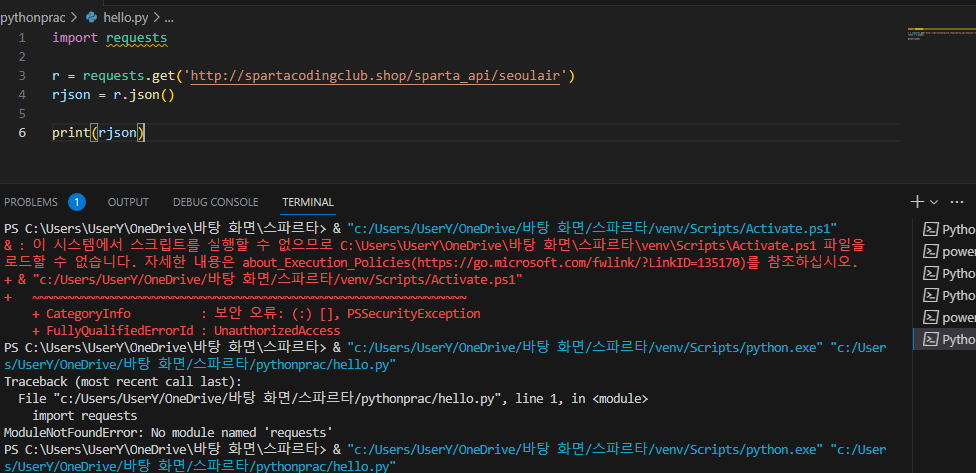
Task: Click editor line number 1
Action: point(22,38)
